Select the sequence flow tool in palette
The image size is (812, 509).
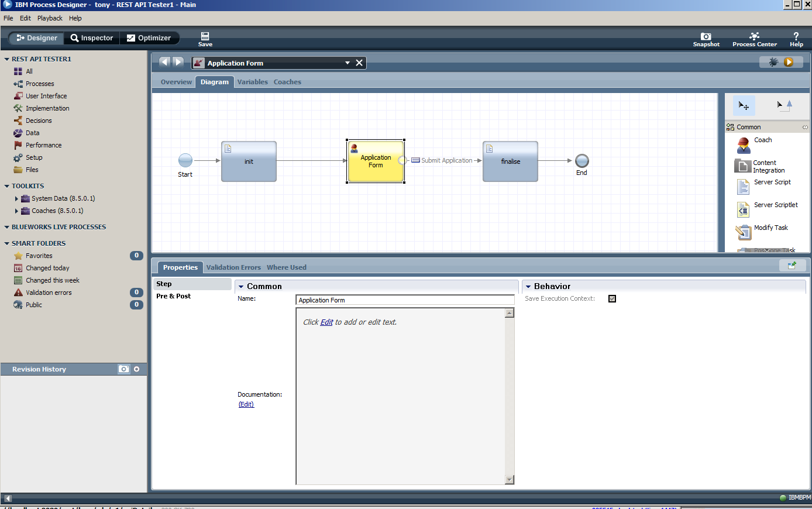click(x=784, y=105)
